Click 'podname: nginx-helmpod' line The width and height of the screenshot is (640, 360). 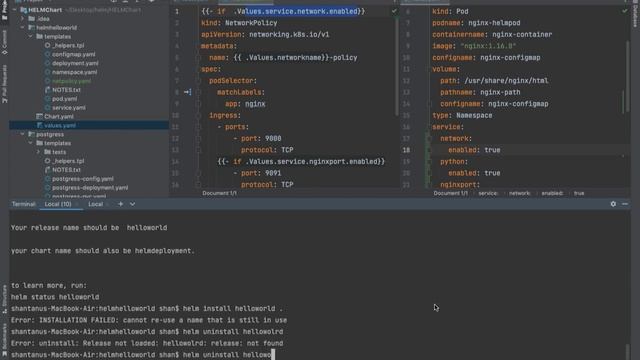(x=476, y=23)
